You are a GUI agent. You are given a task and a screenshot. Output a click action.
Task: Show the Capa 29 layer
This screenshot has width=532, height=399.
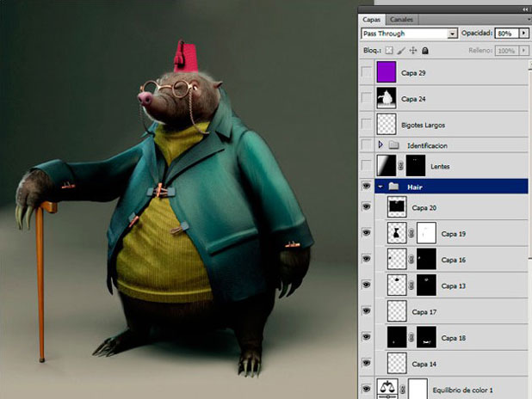367,72
